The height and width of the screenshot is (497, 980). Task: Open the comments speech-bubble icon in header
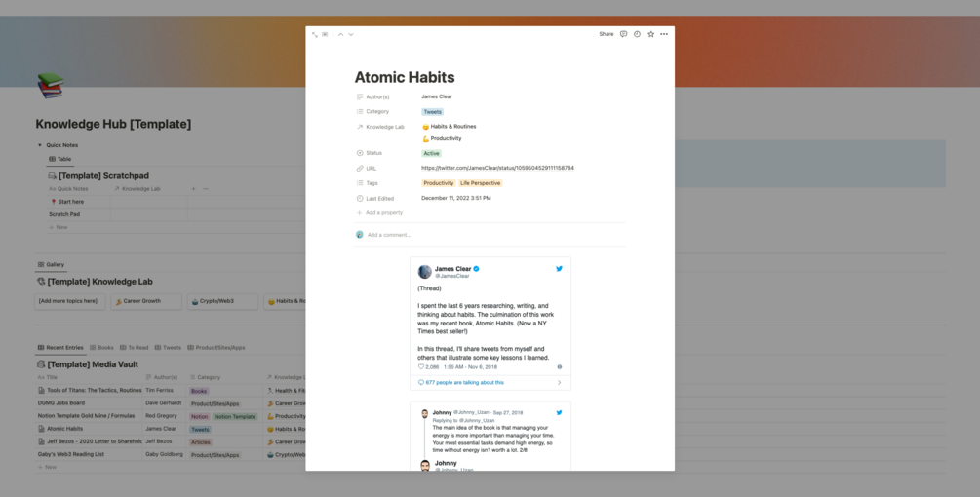pyautogui.click(x=623, y=34)
